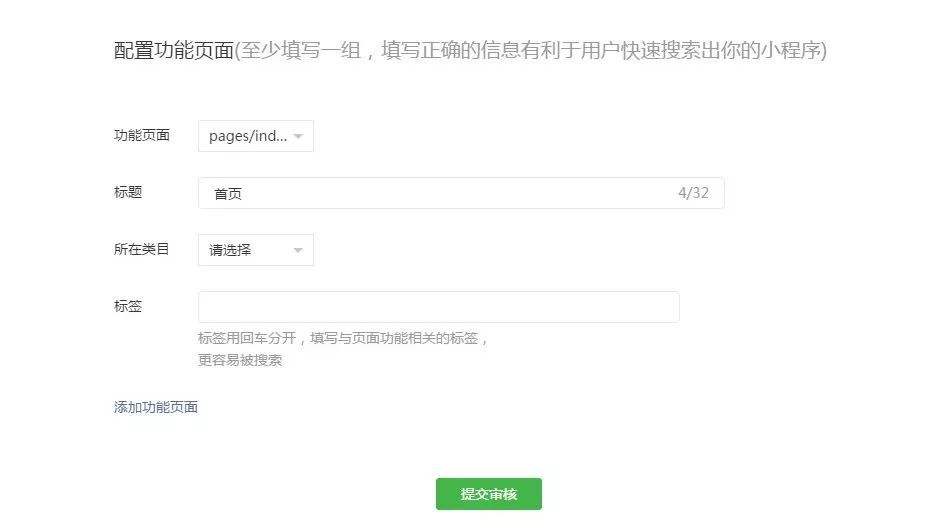941x532 pixels.
Task: Open the 所在类目 dropdown showing 请选择
Action: (256, 250)
